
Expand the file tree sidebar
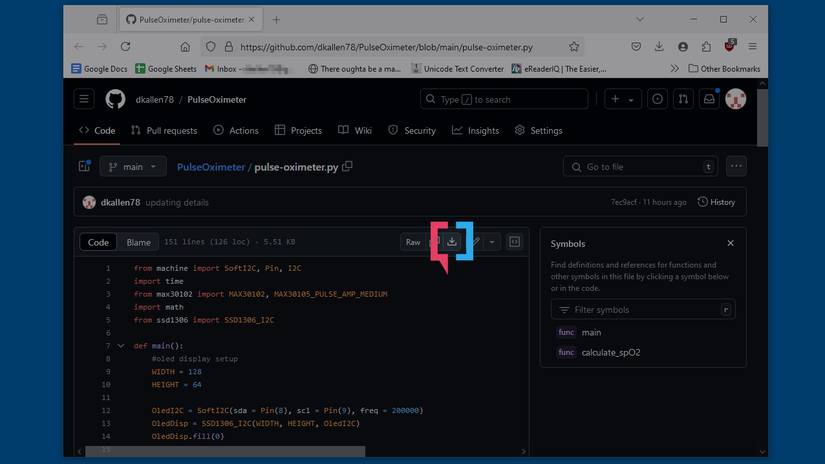[x=84, y=166]
